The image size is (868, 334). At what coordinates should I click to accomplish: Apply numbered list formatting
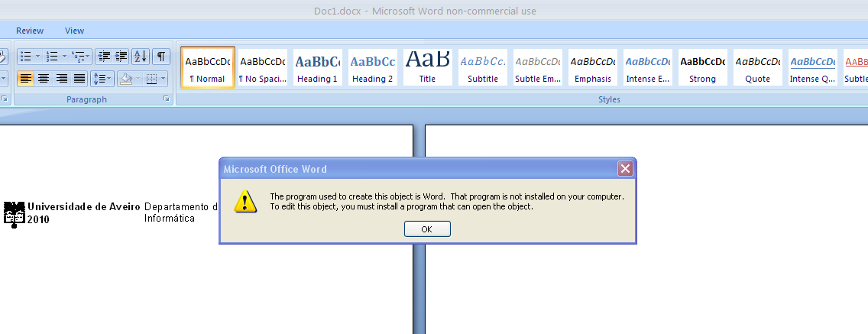[x=52, y=56]
